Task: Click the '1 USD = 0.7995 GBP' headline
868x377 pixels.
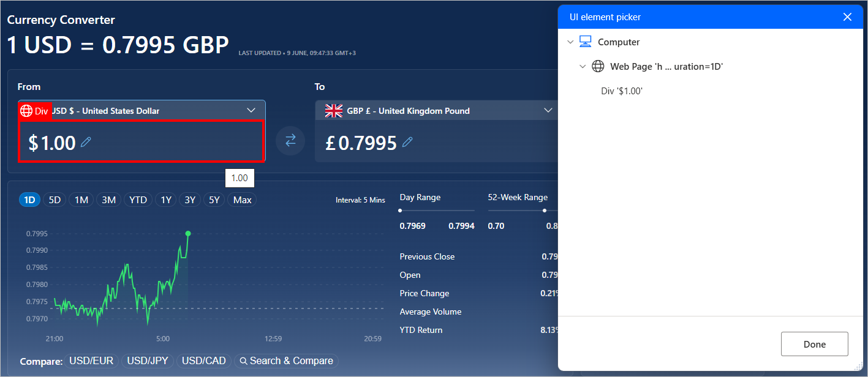Action: click(x=118, y=45)
